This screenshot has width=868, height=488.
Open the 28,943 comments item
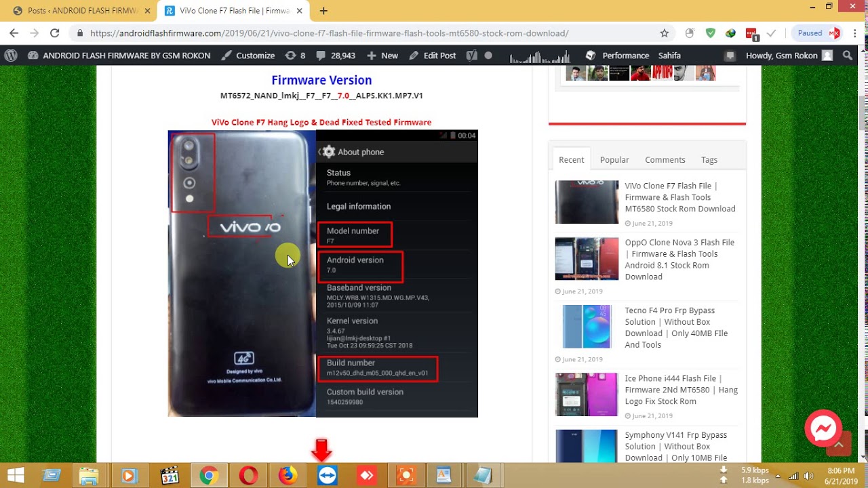pyautogui.click(x=336, y=56)
